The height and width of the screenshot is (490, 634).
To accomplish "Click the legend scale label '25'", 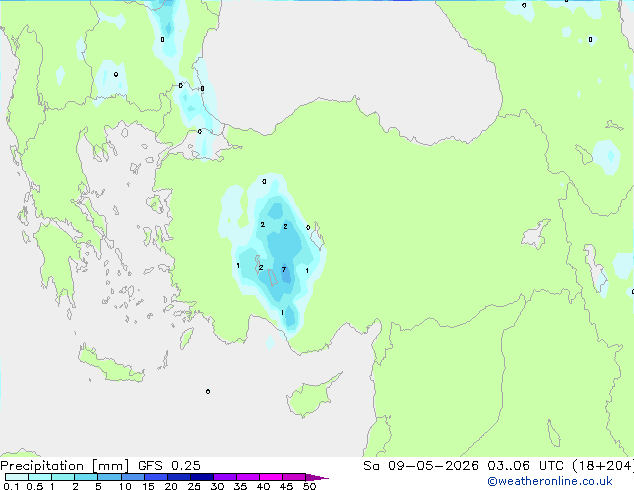I will [x=194, y=486].
